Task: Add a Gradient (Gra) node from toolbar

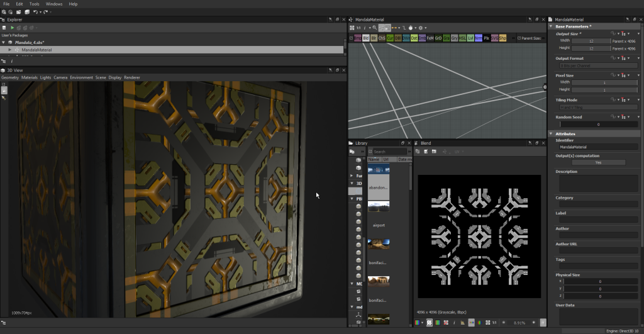Action: pos(447,38)
